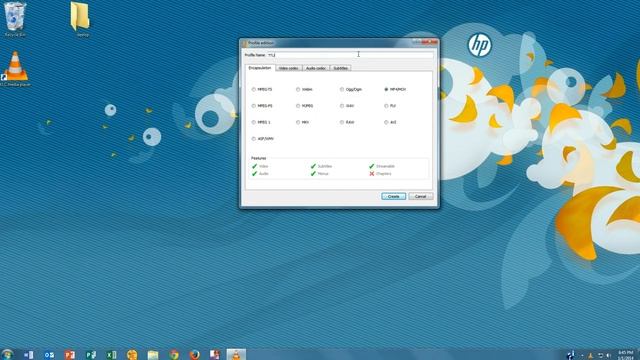Select the WAV encapsulation option
The image size is (640, 360).
(347, 106)
